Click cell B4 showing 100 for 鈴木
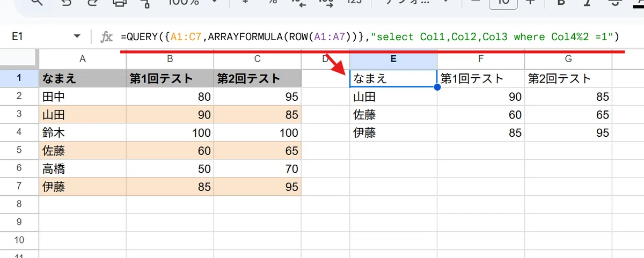 click(x=170, y=132)
